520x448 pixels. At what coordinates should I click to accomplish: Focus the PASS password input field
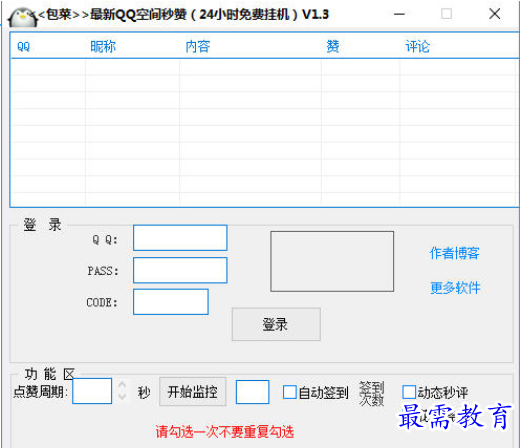pyautogui.click(x=180, y=270)
